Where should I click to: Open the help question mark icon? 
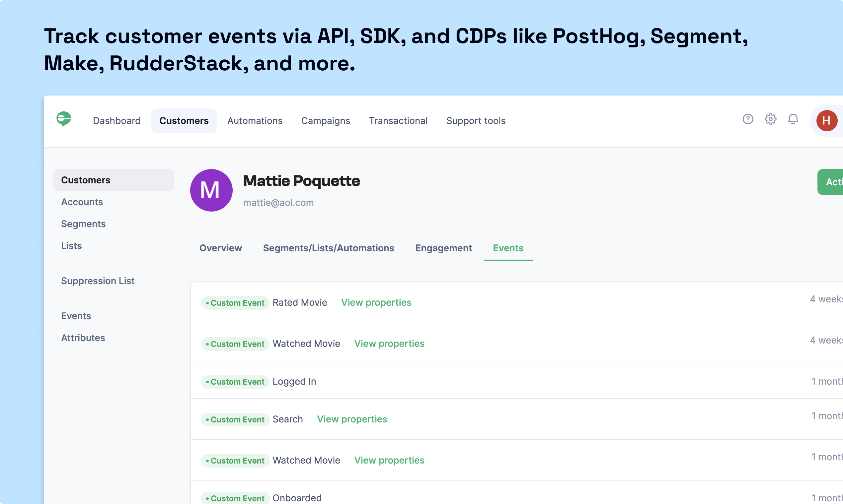pyautogui.click(x=748, y=119)
